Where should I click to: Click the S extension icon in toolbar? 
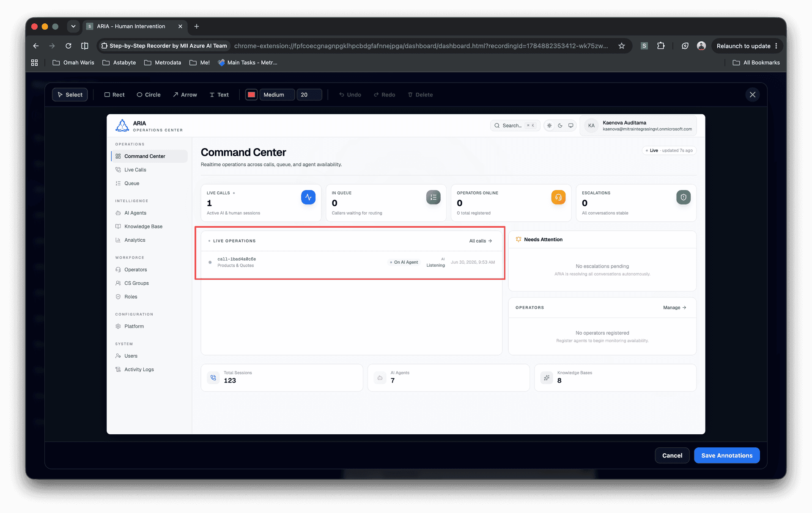tap(644, 46)
